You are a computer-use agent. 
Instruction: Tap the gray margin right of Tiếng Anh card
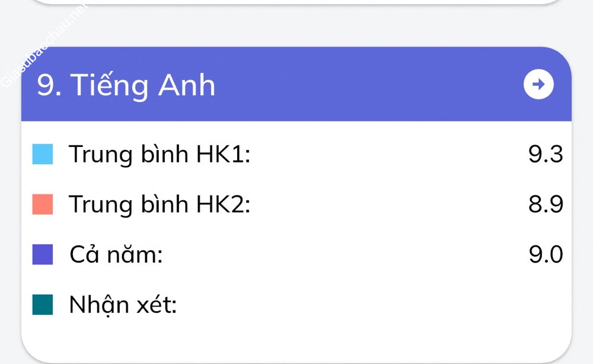582,207
